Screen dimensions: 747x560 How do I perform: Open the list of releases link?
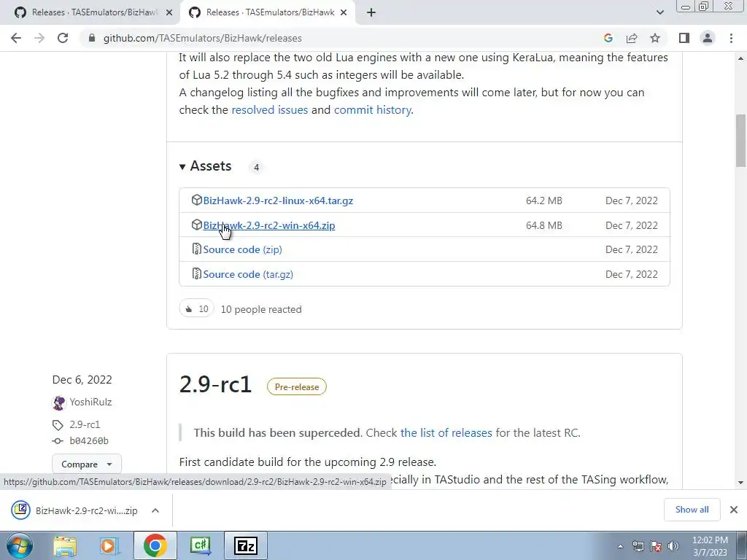(446, 433)
